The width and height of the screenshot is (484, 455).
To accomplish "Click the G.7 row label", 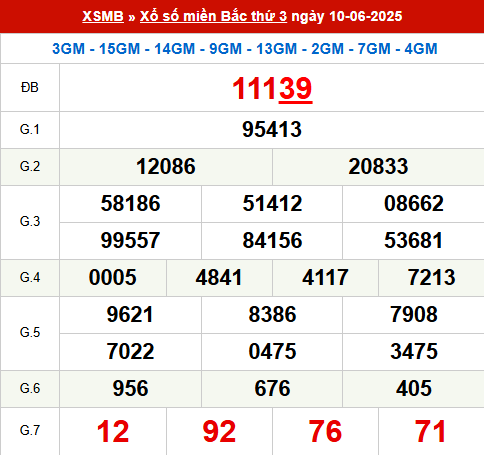I will tap(30, 431).
